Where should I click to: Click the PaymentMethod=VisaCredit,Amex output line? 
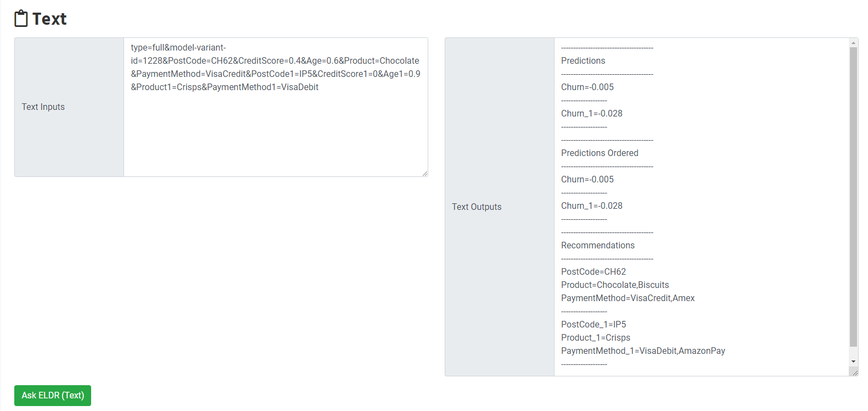coord(628,298)
